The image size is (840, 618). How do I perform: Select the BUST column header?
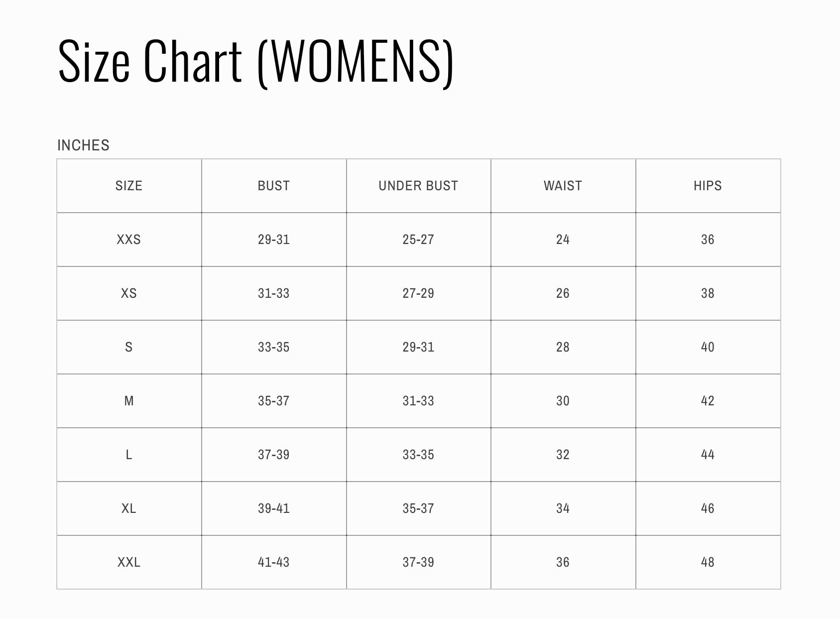coord(274,186)
